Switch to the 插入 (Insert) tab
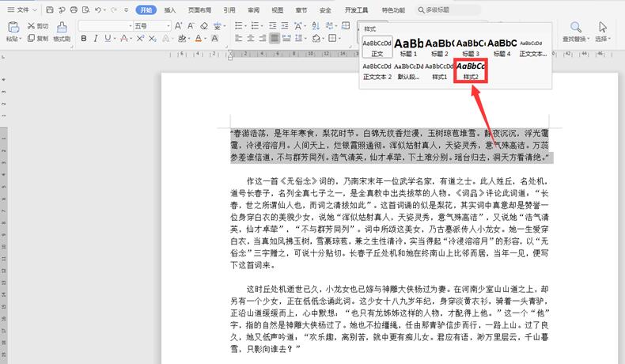625x364 pixels. tap(170, 10)
